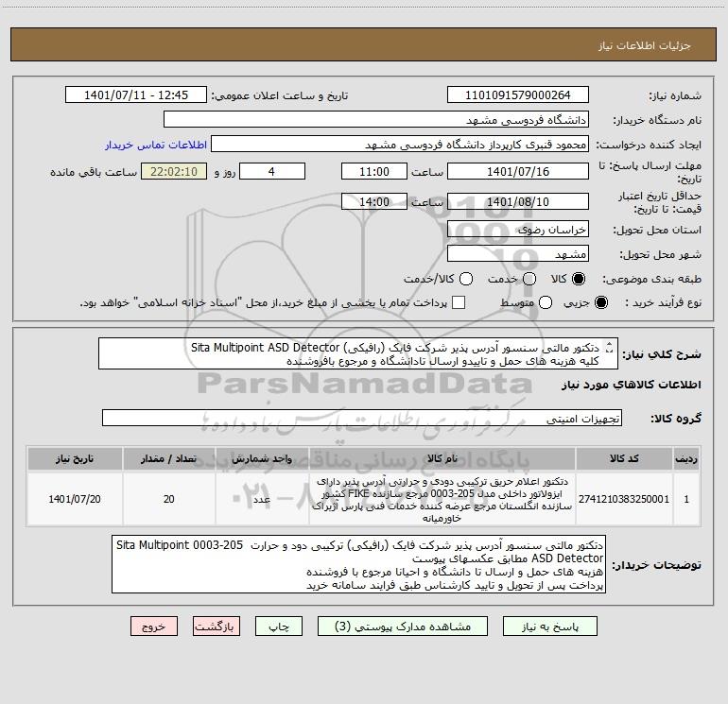Click the validity time field 14:00
The width and height of the screenshot is (728, 704).
click(374, 201)
